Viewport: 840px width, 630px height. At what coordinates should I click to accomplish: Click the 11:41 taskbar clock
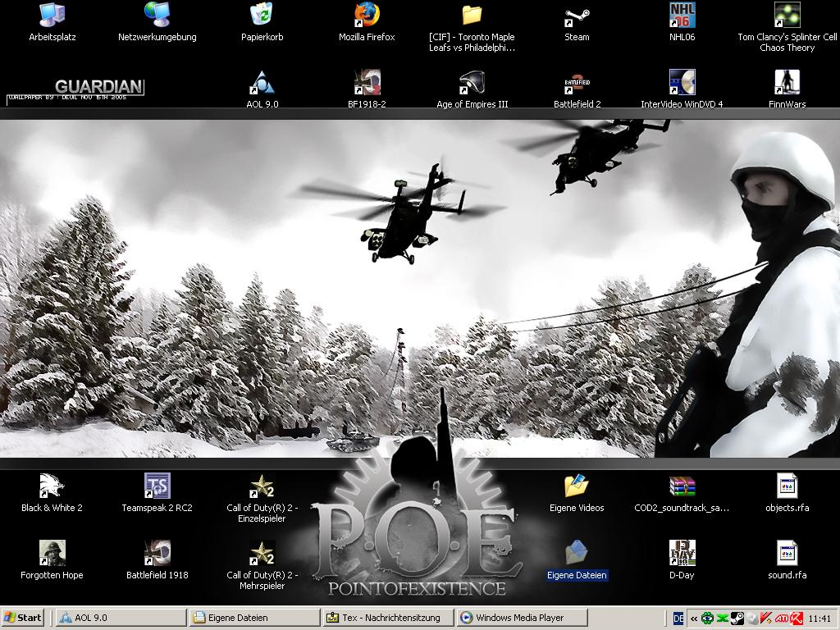pyautogui.click(x=819, y=619)
